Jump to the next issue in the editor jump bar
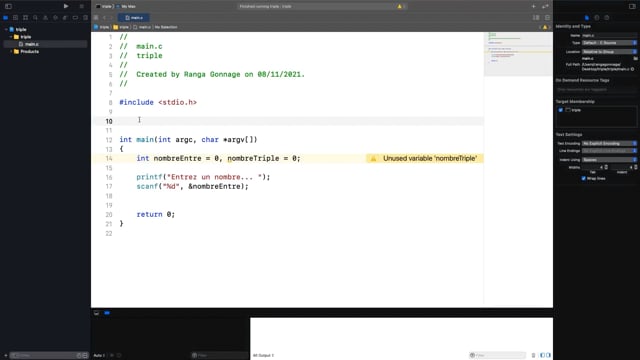640x360 pixels. point(549,27)
